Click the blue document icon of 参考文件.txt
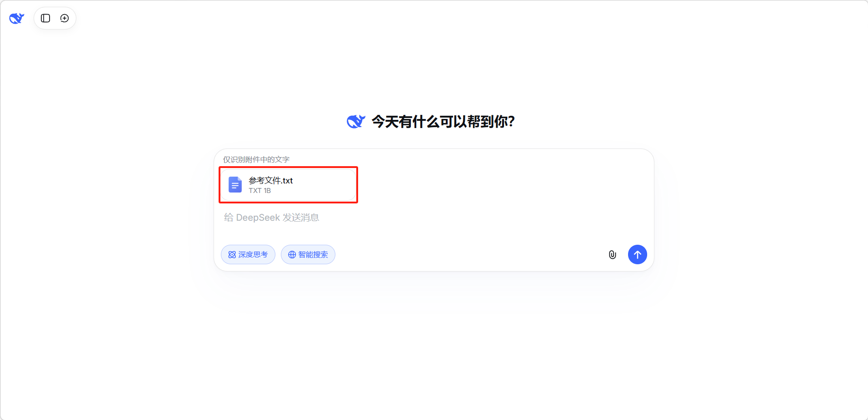The image size is (868, 420). [x=235, y=185]
